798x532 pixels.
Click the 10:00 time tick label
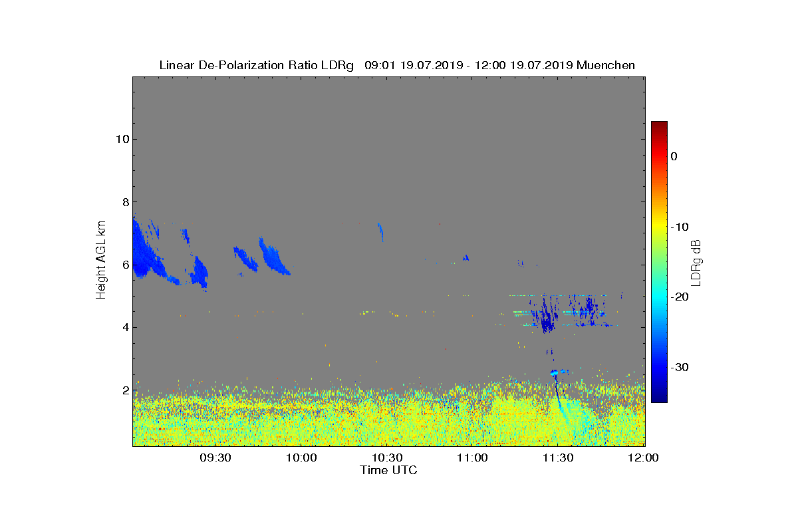click(x=301, y=458)
